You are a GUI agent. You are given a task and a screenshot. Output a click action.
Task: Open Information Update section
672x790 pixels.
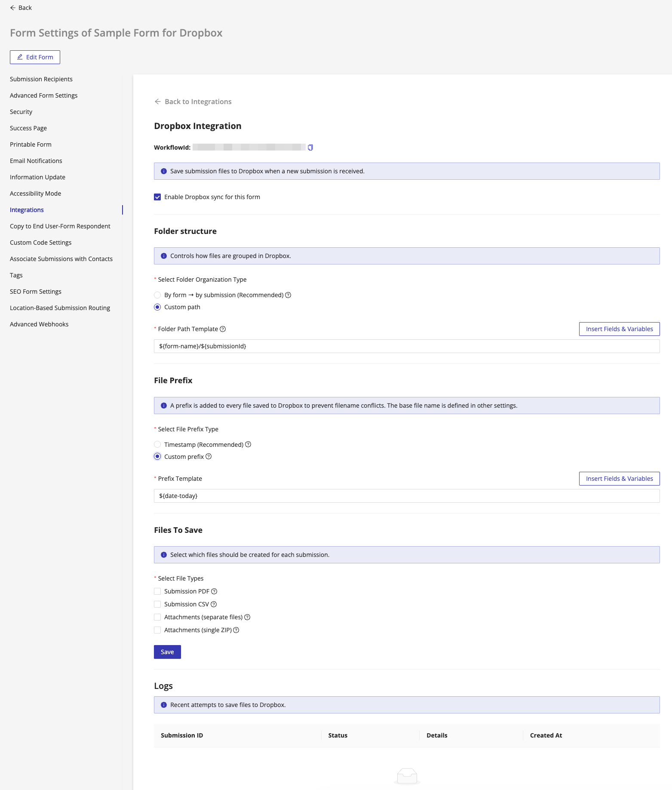coord(38,177)
